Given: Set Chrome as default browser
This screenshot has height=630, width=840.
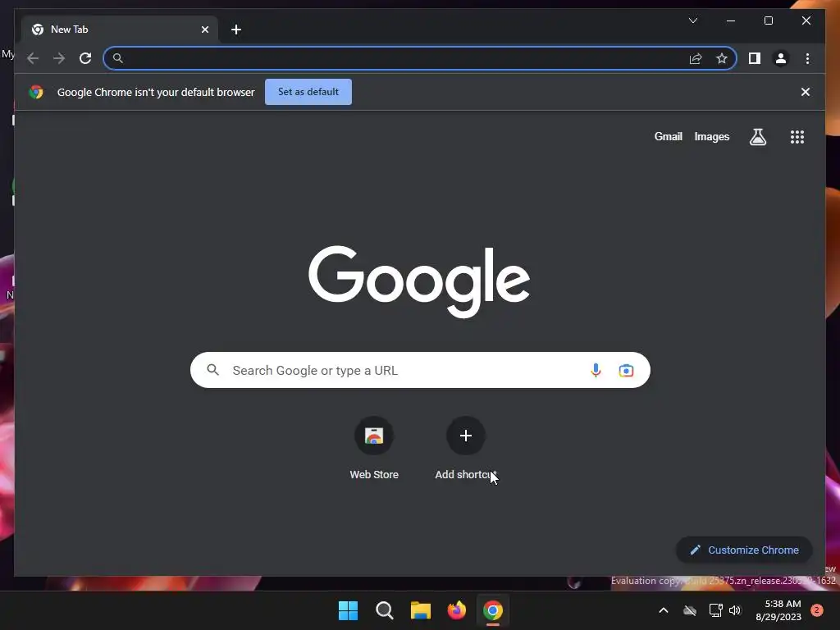Looking at the screenshot, I should [x=308, y=92].
